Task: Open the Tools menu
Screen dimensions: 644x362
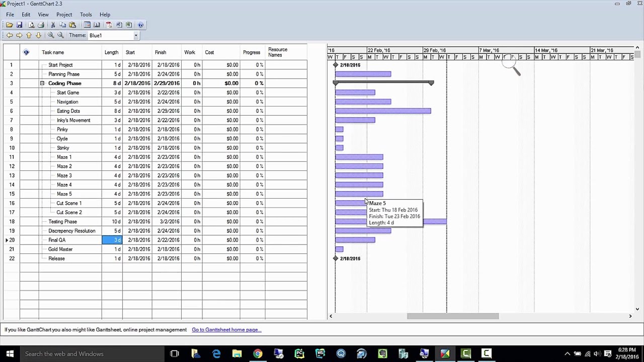Action: (86, 15)
